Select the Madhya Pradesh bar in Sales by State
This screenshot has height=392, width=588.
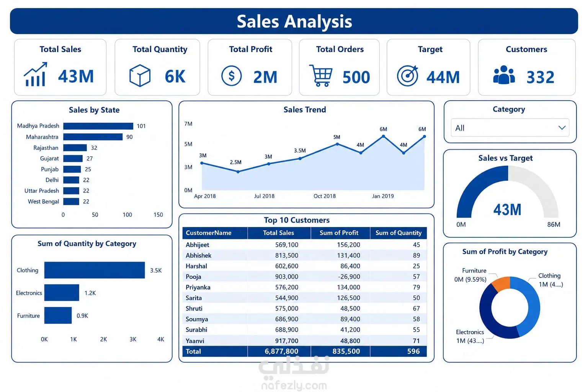[98, 126]
